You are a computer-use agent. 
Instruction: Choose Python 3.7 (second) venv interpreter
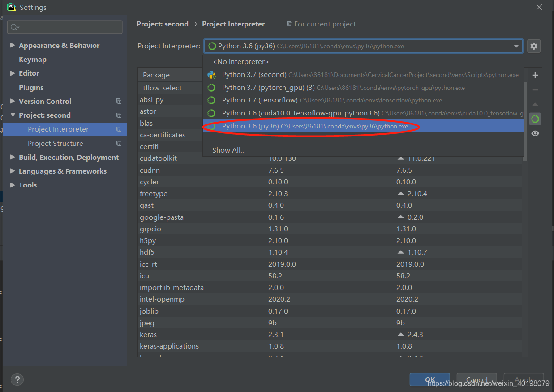click(363, 75)
